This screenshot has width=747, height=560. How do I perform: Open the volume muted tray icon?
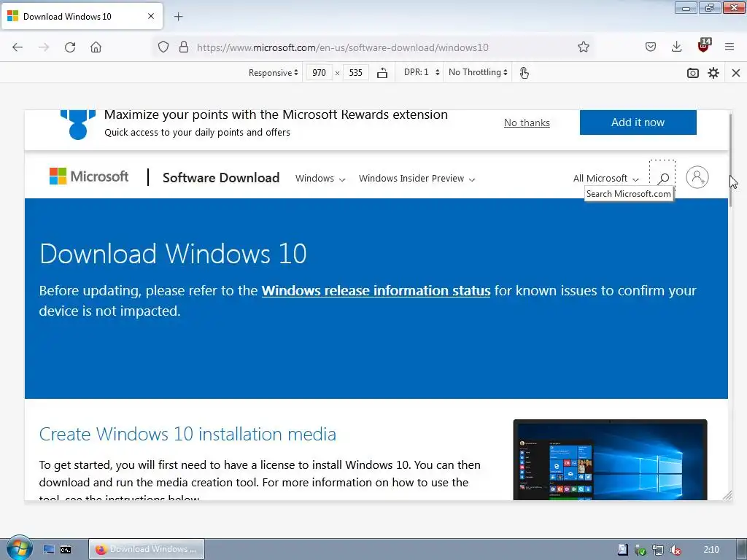pos(675,550)
